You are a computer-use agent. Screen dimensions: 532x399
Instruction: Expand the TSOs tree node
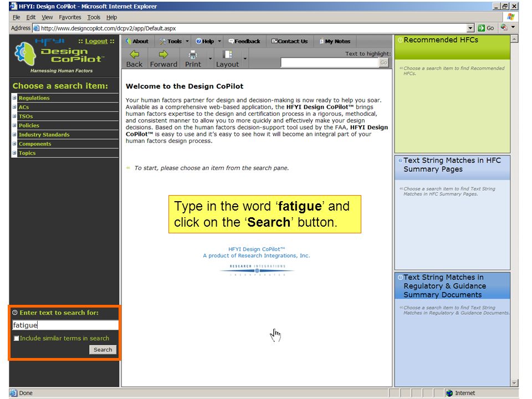pyautogui.click(x=14, y=116)
